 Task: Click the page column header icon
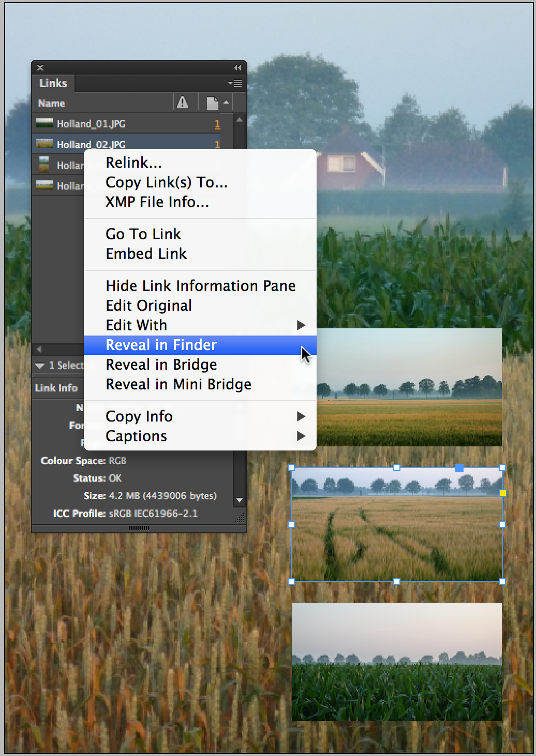point(212,103)
